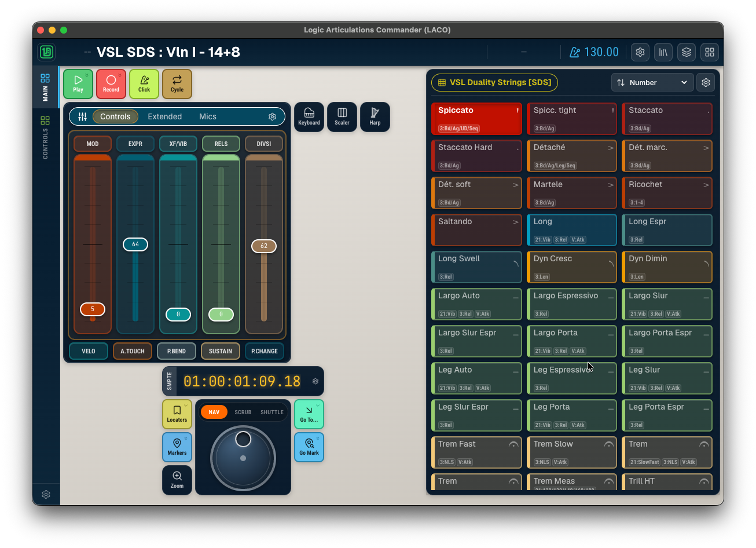Expand Record button dropdown chevron
The height and width of the screenshot is (548, 756).
120,75
